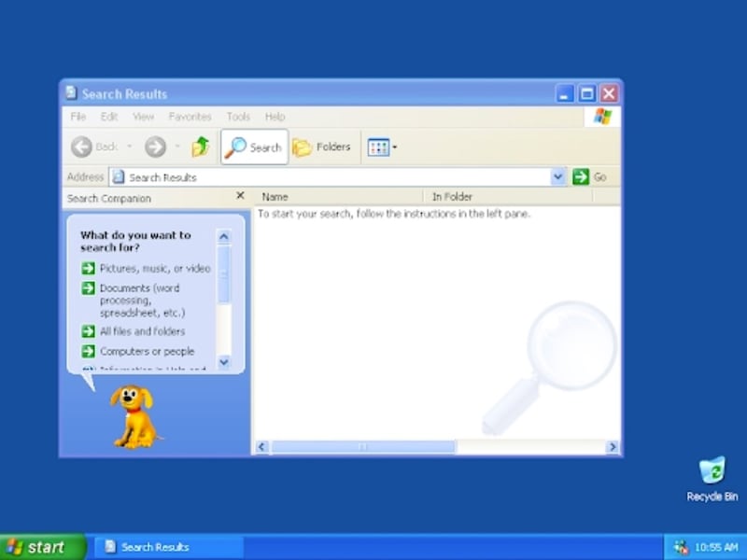Click the Back arrow toolbar icon
This screenshot has height=560, width=747.
tap(82, 147)
